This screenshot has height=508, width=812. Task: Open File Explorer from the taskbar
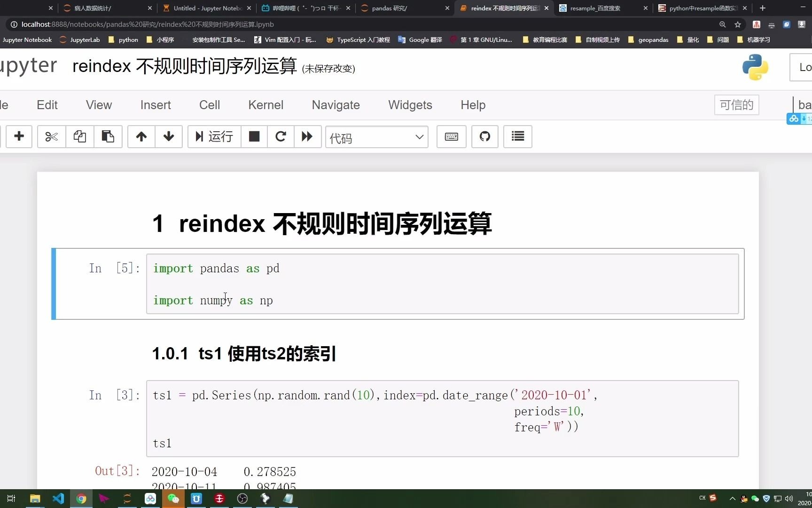[35, 499]
